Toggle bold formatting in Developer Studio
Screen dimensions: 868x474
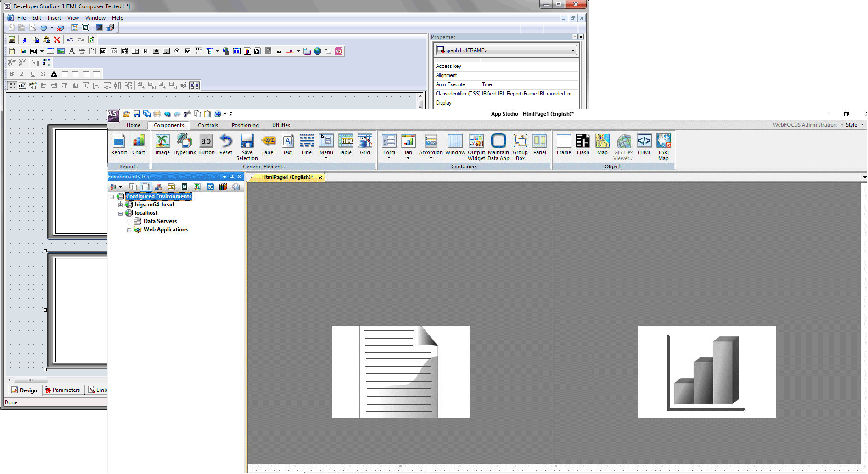click(12, 74)
